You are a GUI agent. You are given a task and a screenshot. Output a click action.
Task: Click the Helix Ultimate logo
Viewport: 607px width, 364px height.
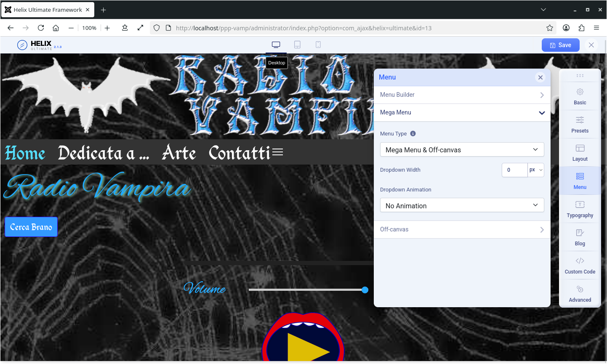(x=39, y=45)
